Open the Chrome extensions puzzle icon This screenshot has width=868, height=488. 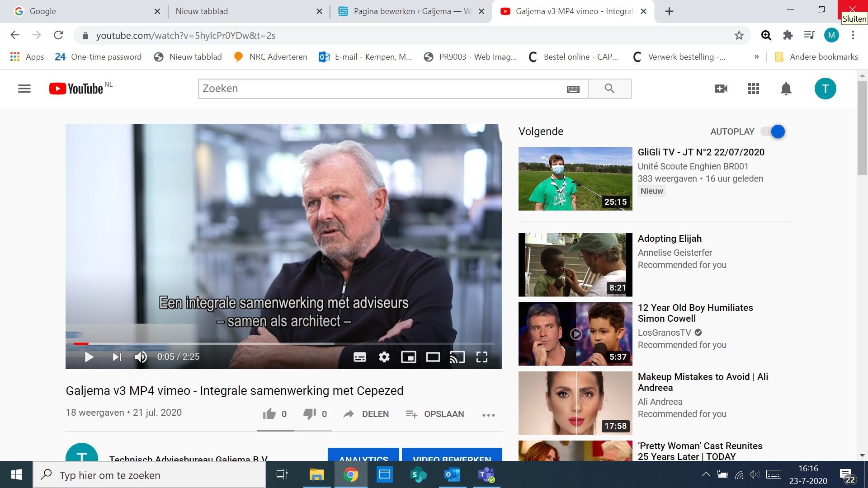tap(788, 35)
